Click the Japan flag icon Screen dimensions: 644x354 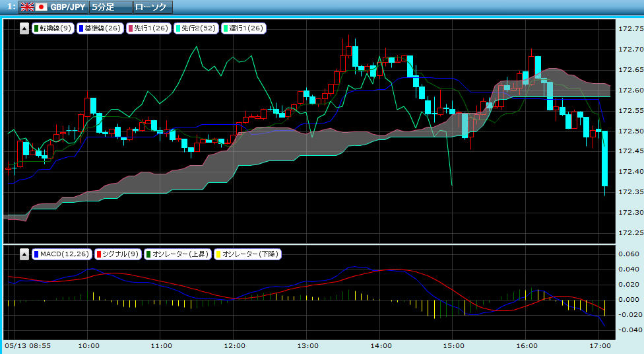tap(41, 7)
